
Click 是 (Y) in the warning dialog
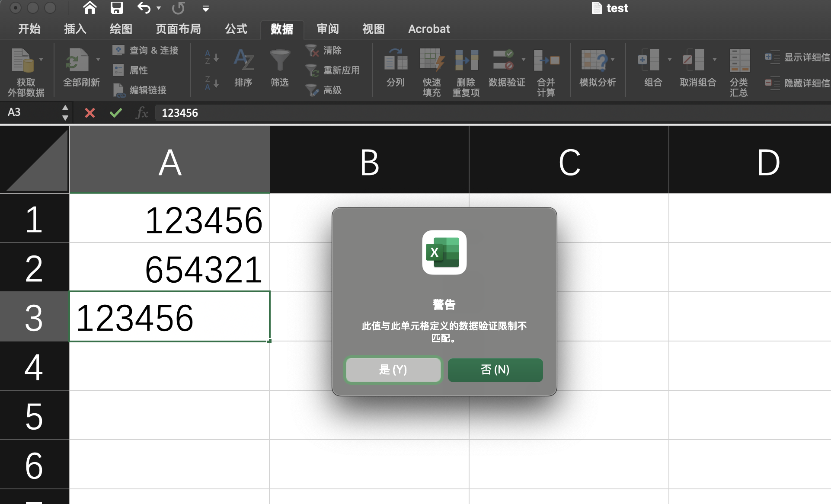click(x=393, y=370)
